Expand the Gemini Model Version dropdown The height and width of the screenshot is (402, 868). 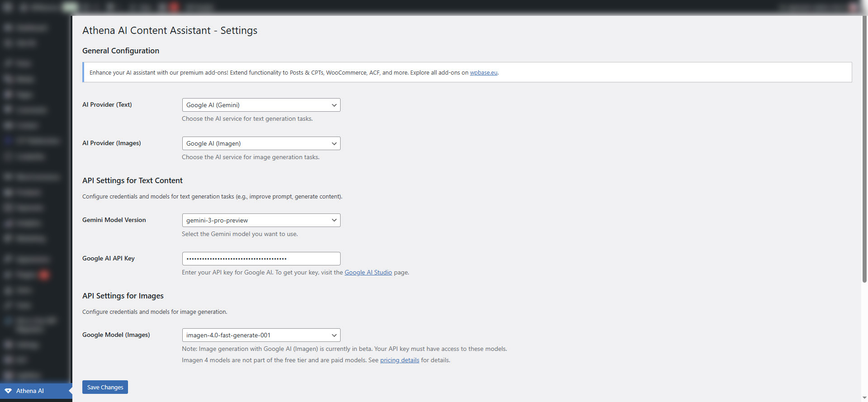click(x=261, y=220)
